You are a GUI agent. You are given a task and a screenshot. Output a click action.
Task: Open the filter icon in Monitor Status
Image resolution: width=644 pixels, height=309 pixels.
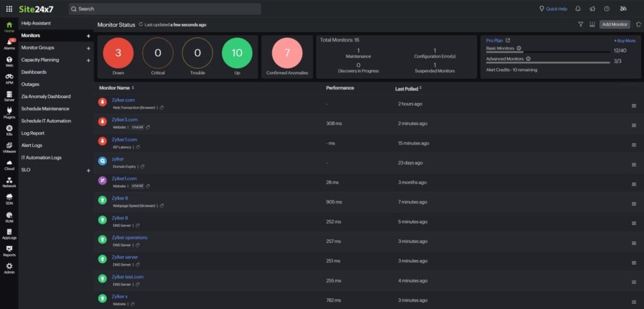point(580,24)
